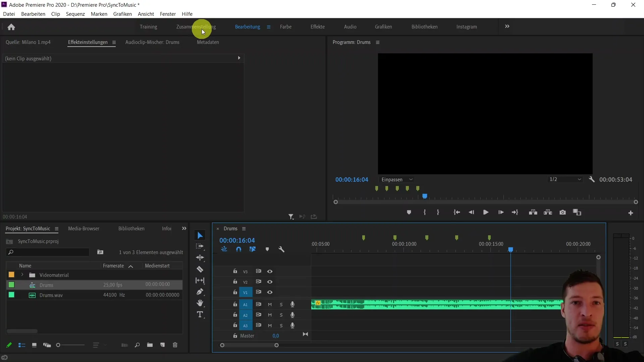644x362 pixels.
Task: Click the Find magnifier in Project panel footer
Action: pyautogui.click(x=137, y=345)
